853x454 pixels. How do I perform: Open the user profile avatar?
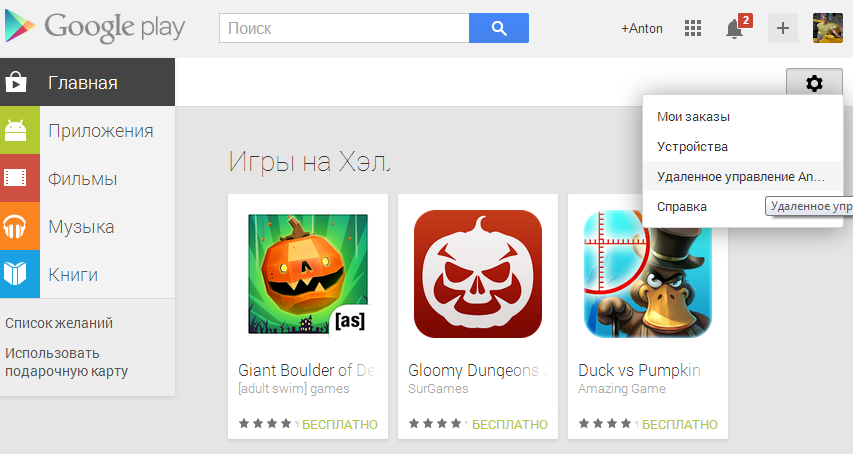pyautogui.click(x=827, y=28)
